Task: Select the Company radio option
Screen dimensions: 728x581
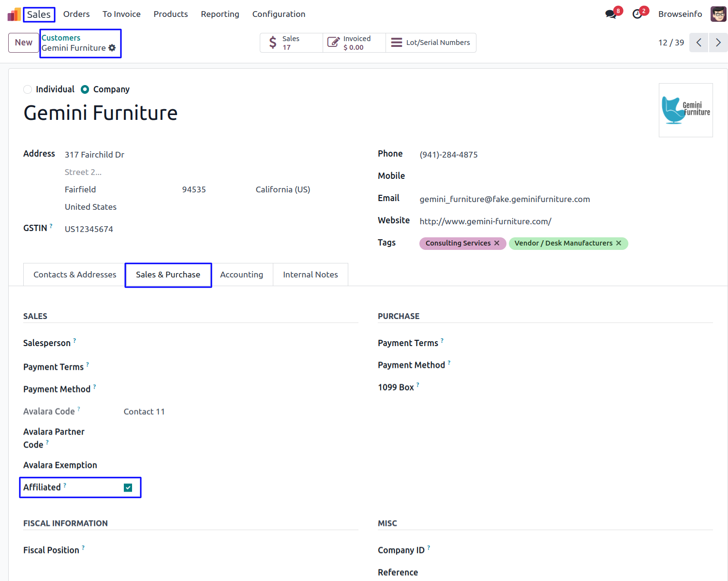Action: [85, 89]
